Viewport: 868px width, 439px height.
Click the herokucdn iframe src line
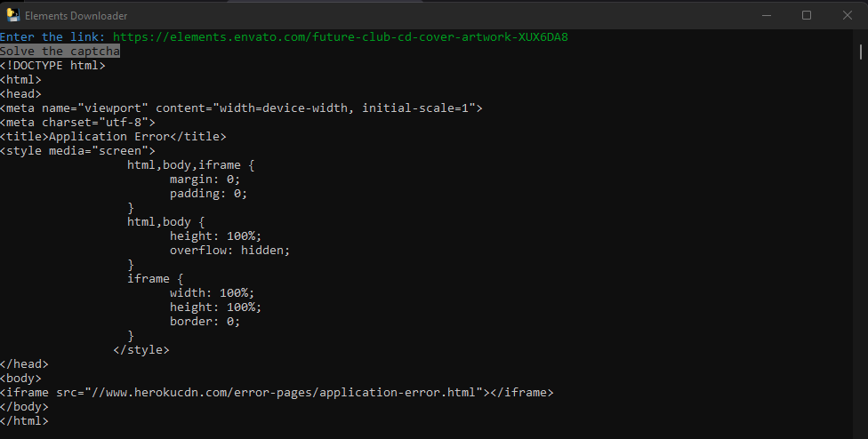tap(277, 393)
